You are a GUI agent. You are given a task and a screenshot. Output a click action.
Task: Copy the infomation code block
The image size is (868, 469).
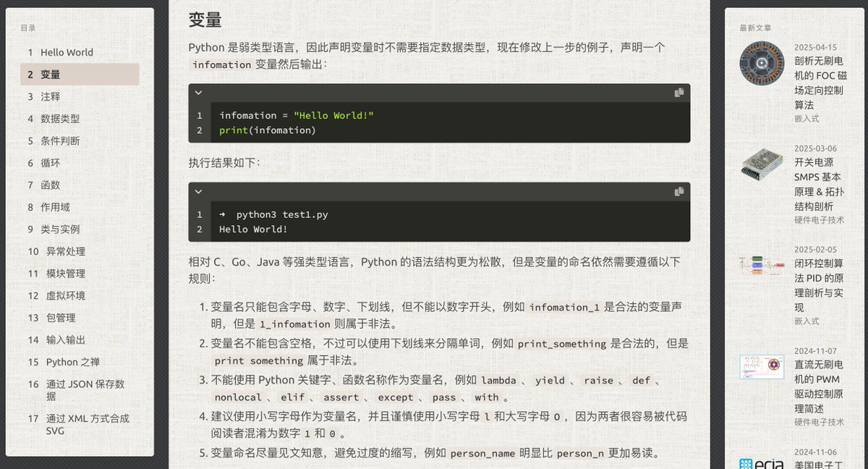pos(679,93)
